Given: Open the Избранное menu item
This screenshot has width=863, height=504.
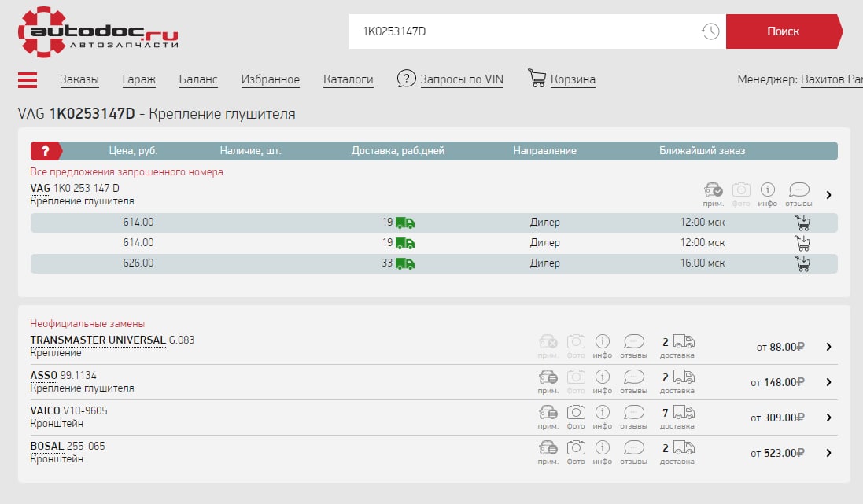Looking at the screenshot, I should [x=271, y=79].
